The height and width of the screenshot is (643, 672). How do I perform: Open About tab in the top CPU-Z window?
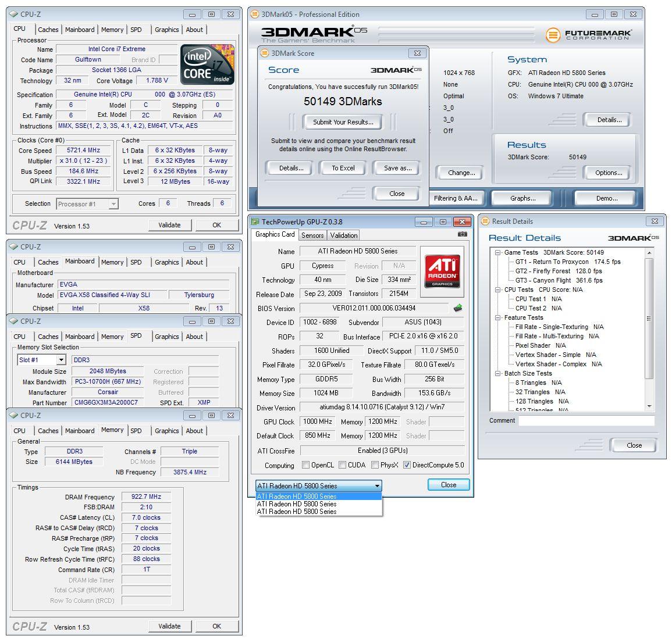click(x=194, y=30)
